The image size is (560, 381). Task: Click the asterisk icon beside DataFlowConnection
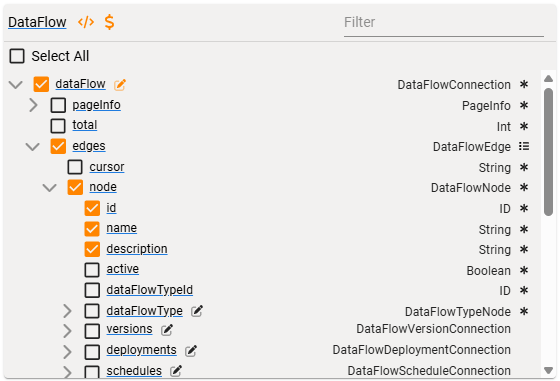point(524,85)
